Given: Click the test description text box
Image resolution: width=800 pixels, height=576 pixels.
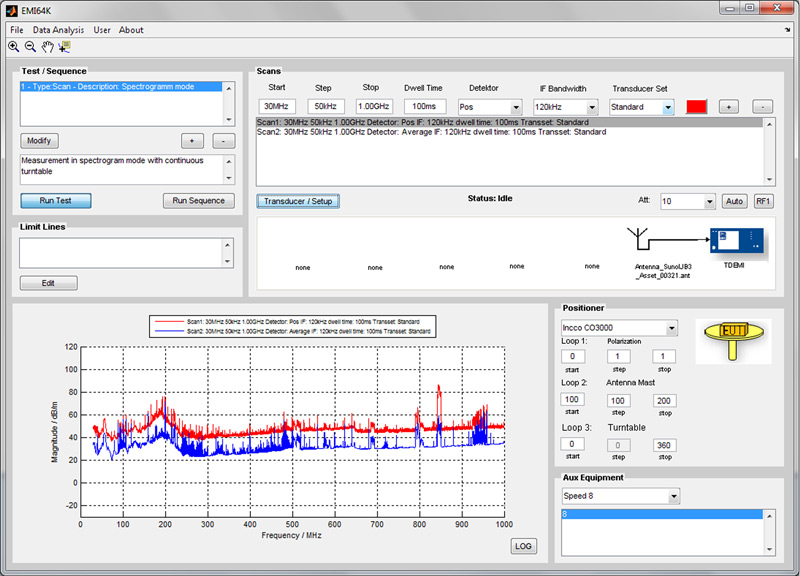Looking at the screenshot, I should pos(122,169).
